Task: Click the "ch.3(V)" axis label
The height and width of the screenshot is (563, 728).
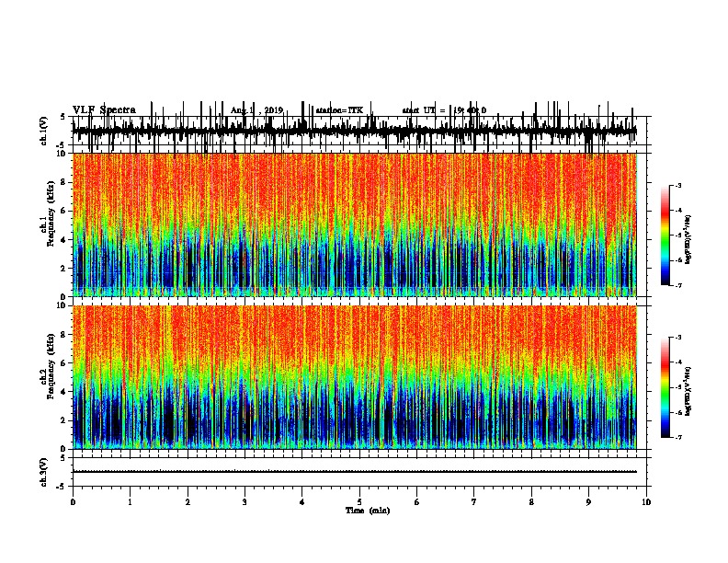Action: (x=43, y=472)
